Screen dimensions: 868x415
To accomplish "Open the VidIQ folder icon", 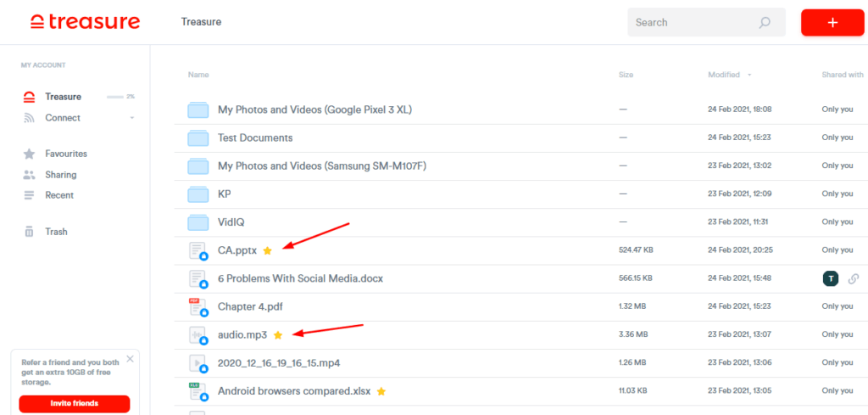I will (198, 222).
